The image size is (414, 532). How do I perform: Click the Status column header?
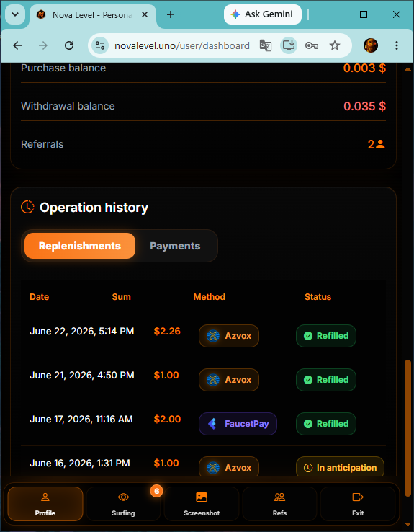pyautogui.click(x=318, y=297)
